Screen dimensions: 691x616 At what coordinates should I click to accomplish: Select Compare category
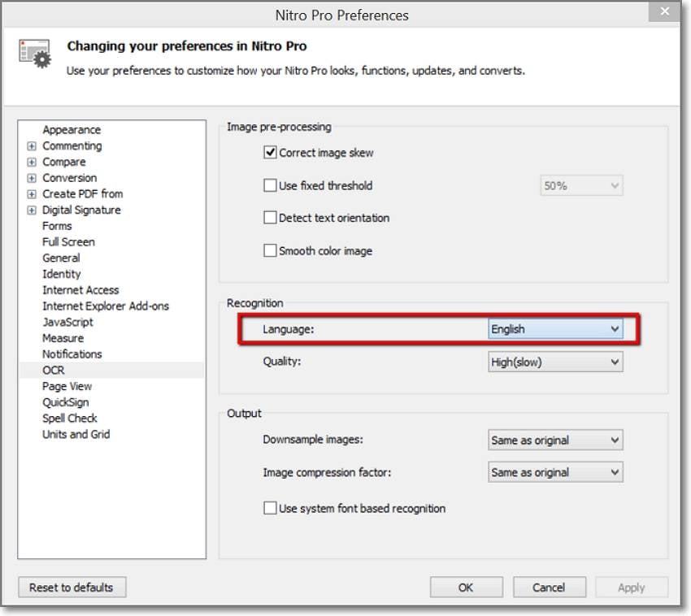pos(64,163)
